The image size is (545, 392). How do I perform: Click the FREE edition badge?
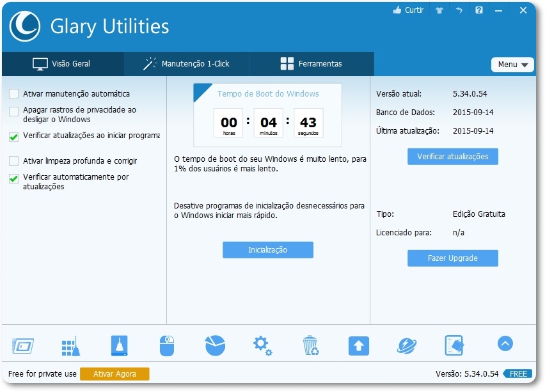coord(517,374)
